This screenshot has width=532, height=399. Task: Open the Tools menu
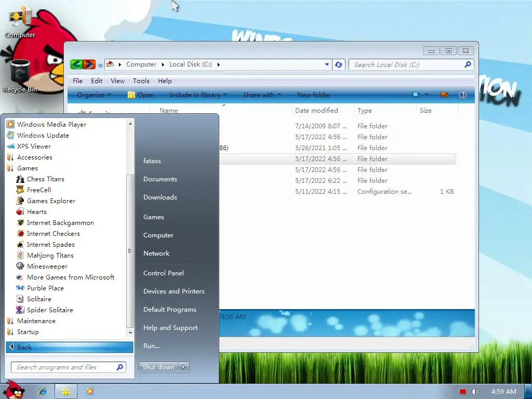(x=141, y=81)
